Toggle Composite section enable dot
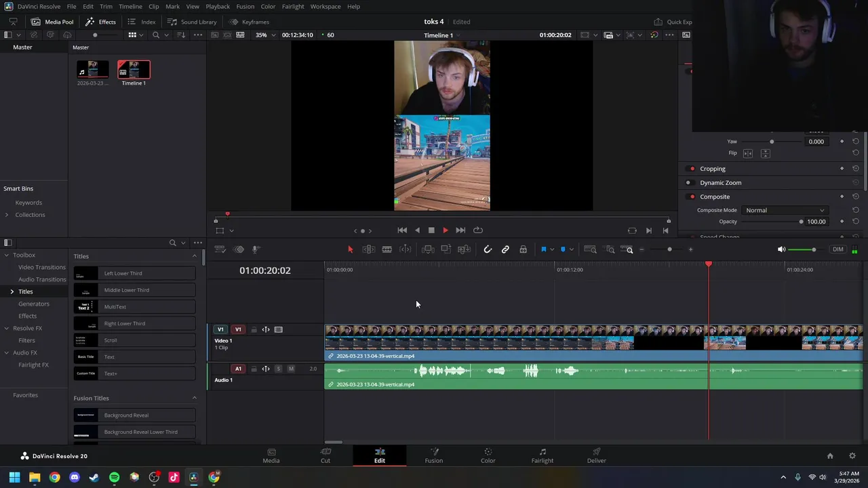Viewport: 868px width, 488px height. 692,197
